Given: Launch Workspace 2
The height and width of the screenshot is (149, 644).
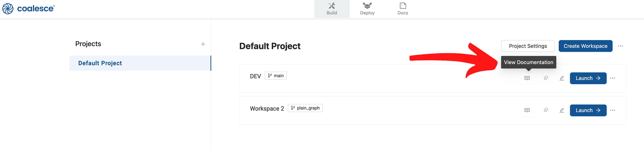Looking at the screenshot, I should pos(588,110).
